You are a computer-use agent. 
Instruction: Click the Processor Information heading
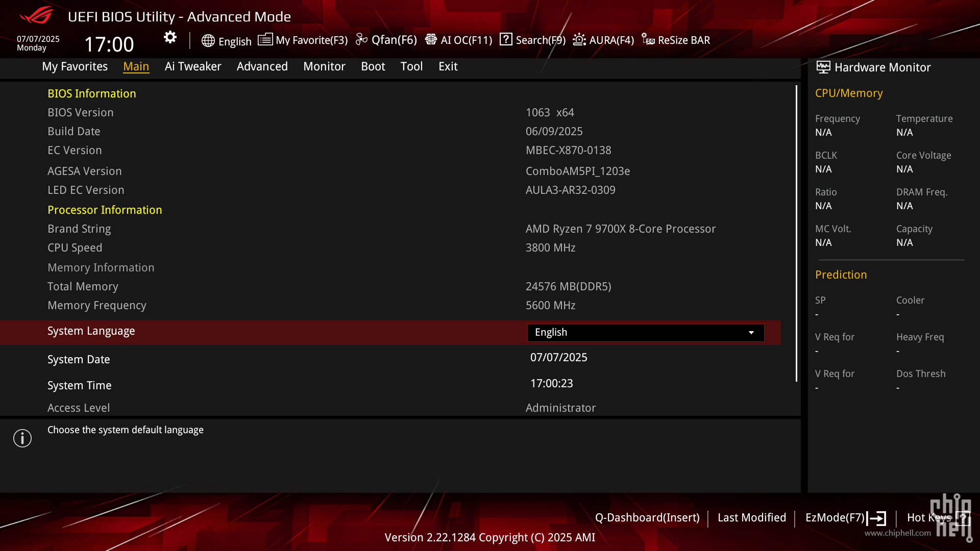[105, 210]
